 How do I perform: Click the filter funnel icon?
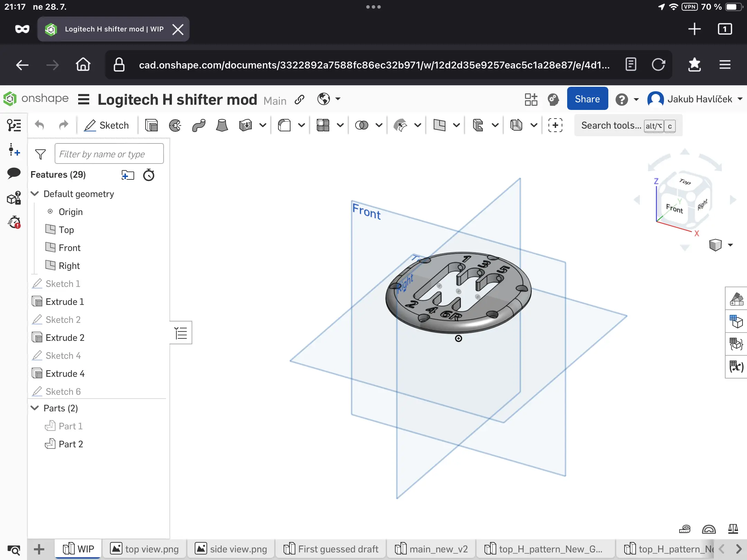pyautogui.click(x=40, y=154)
